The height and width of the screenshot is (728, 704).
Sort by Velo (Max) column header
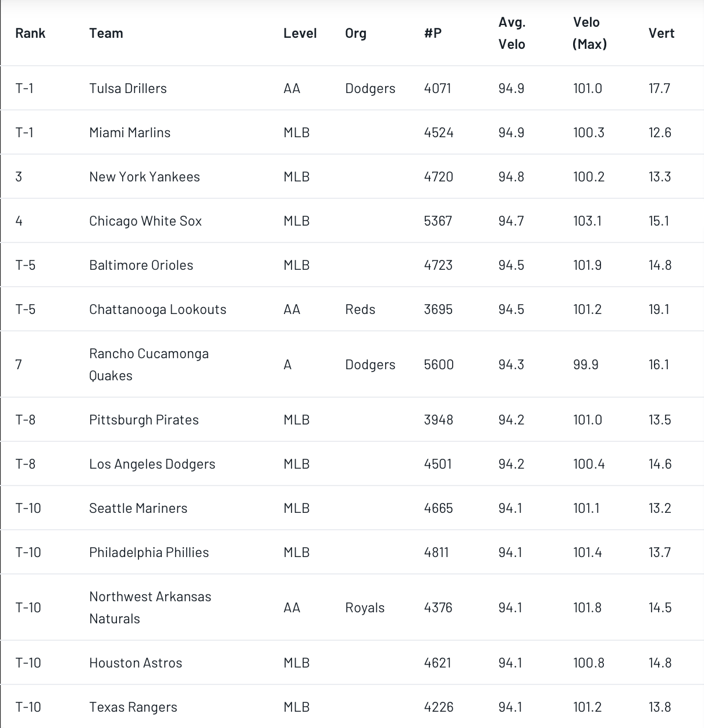pos(590,33)
